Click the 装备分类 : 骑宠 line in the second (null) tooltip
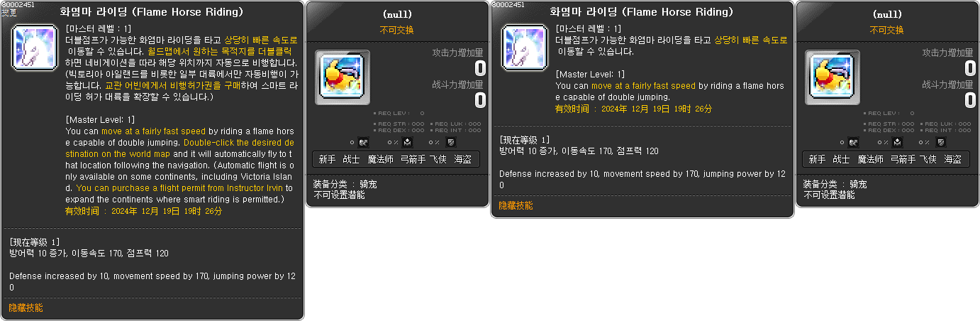This screenshot has height=321, width=980. click(835, 184)
